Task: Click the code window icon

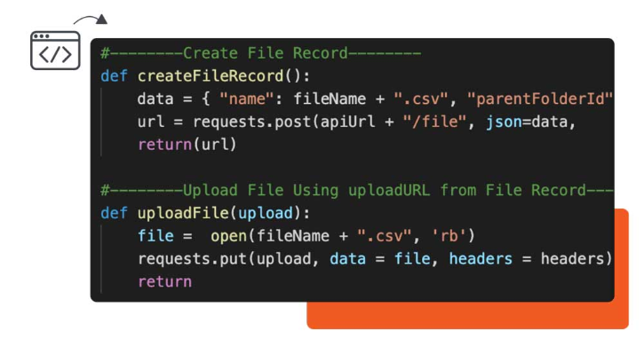Action: (55, 51)
